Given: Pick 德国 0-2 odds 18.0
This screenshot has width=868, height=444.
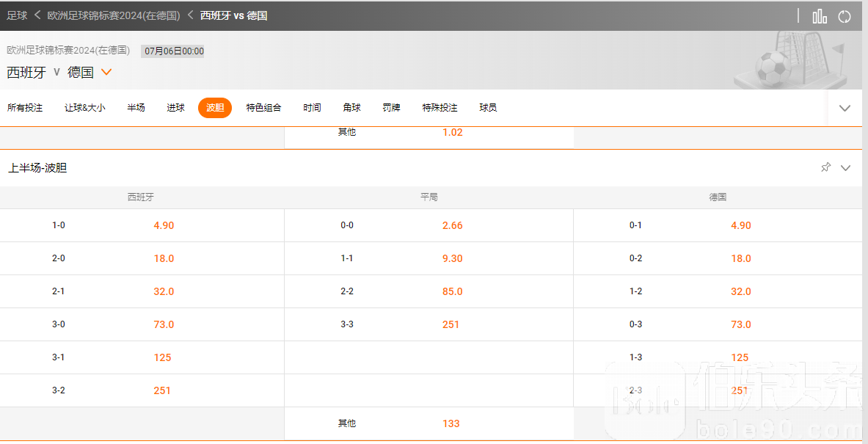Looking at the screenshot, I should pos(740,258).
